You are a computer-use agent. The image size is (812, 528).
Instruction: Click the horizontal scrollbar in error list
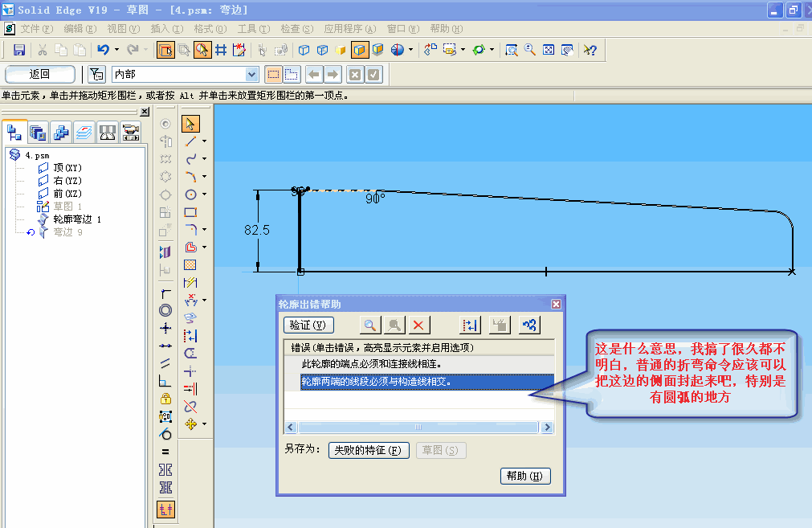418,427
